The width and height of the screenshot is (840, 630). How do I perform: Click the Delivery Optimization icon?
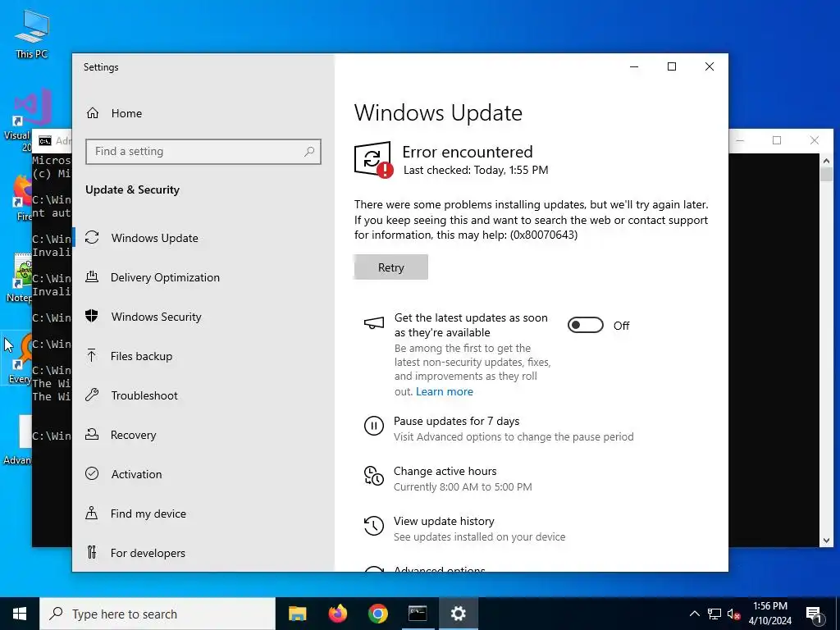point(92,277)
